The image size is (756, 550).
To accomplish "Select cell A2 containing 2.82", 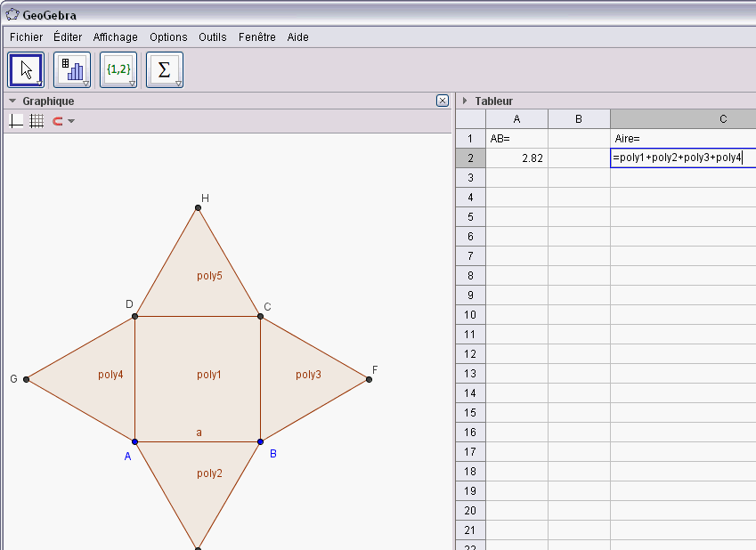I will pos(516,158).
